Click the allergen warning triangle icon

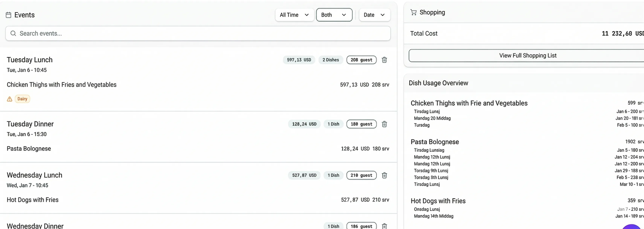pos(9,99)
